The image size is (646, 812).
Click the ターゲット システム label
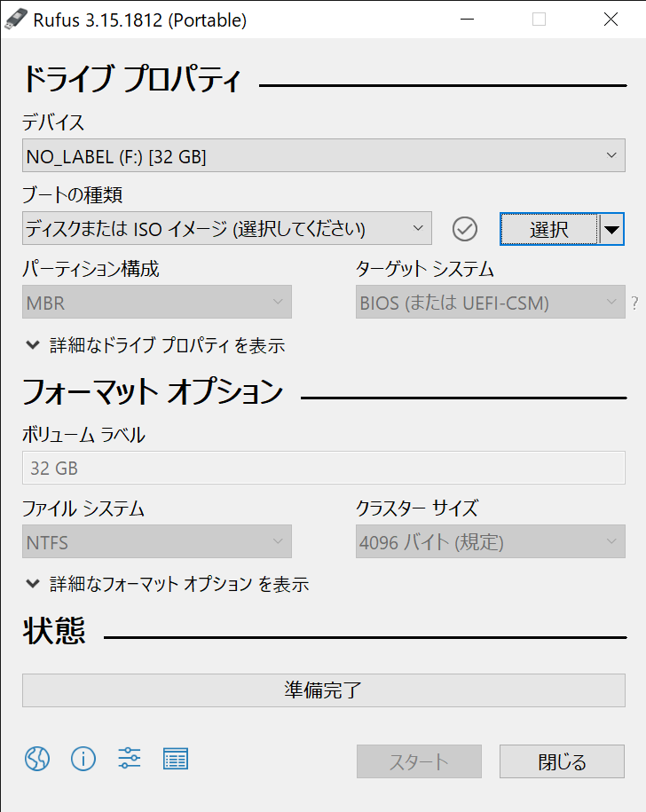425,269
